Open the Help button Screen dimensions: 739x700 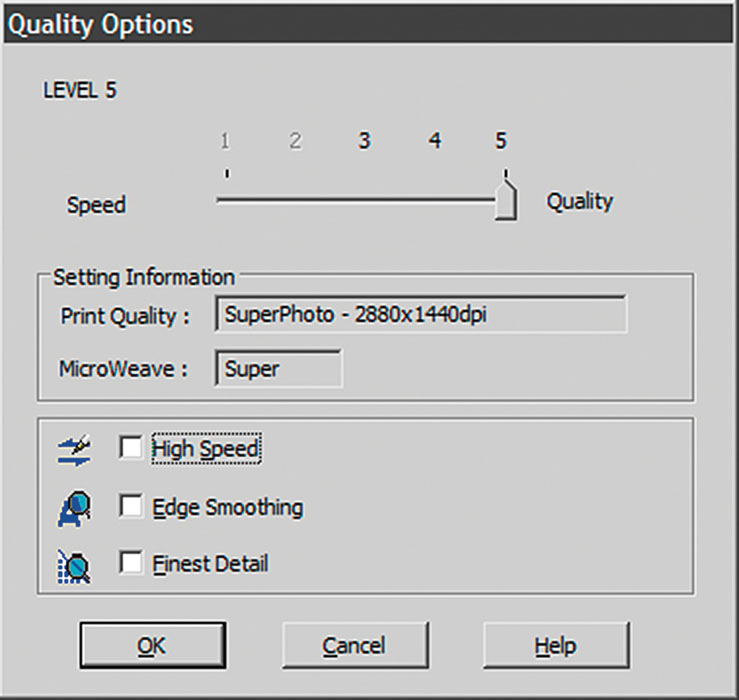[556, 645]
